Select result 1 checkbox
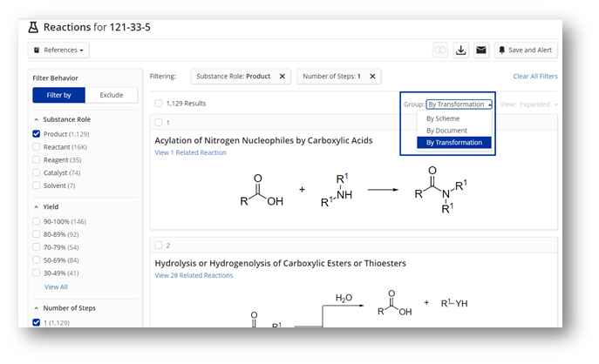 pos(158,123)
